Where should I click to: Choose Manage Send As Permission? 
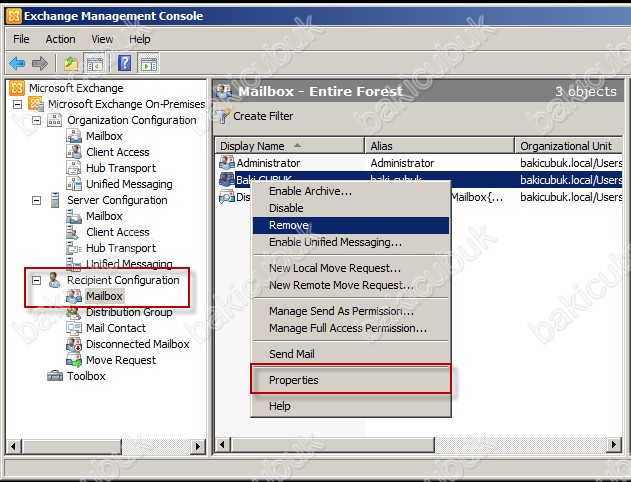tap(351, 311)
